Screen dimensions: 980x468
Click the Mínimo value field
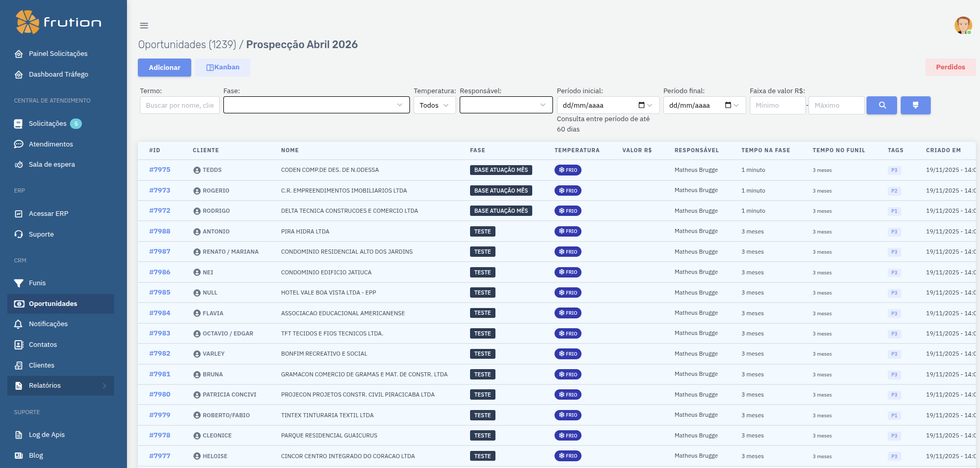777,105
